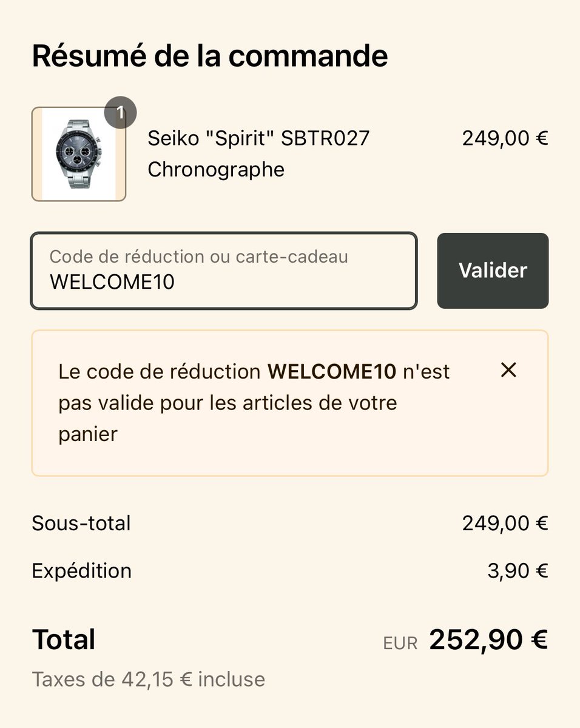Click the Expédition label
The height and width of the screenshot is (728, 580).
(81, 571)
